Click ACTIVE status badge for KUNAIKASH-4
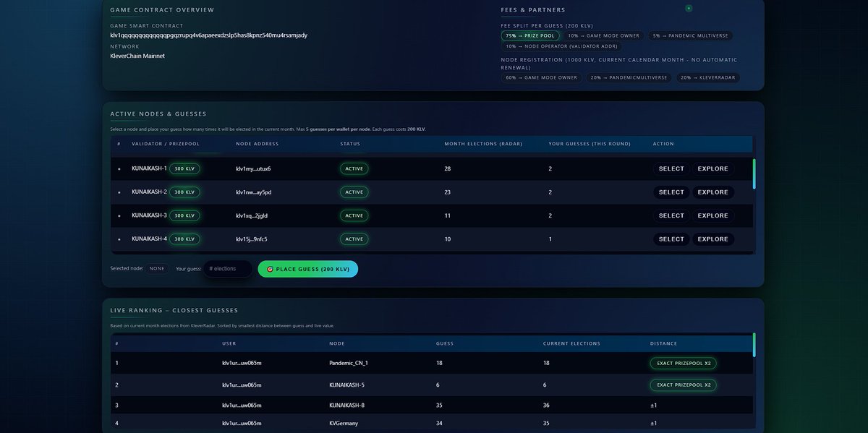Viewport: 868px width, 433px height. tap(354, 239)
